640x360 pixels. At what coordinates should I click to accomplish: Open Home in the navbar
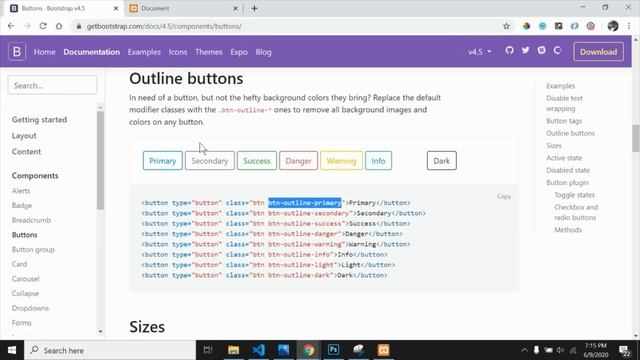44,52
